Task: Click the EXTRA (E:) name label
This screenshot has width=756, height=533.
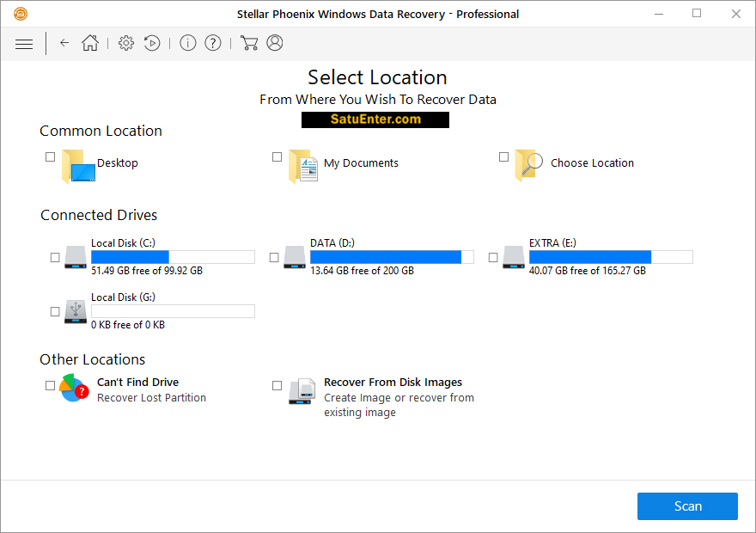Action: click(552, 243)
